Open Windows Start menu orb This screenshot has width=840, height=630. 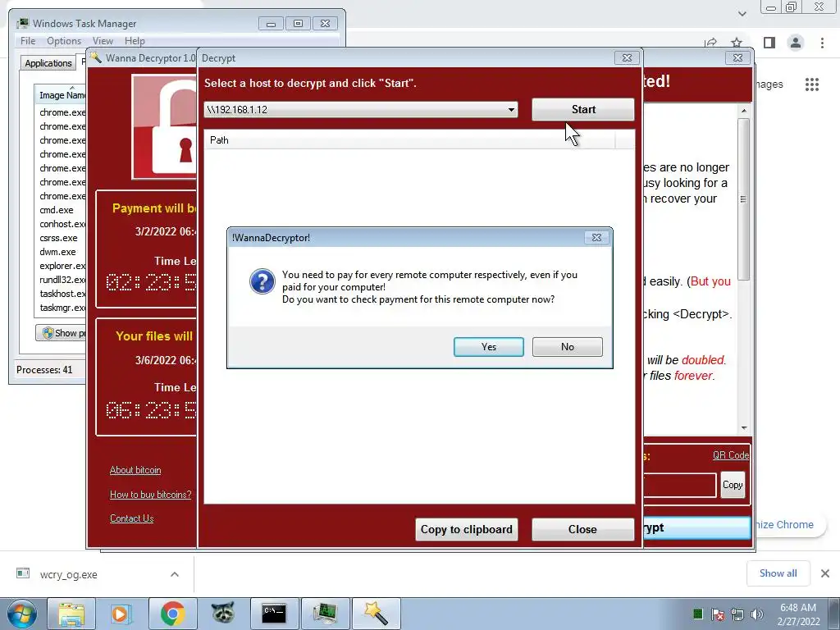tap(22, 614)
